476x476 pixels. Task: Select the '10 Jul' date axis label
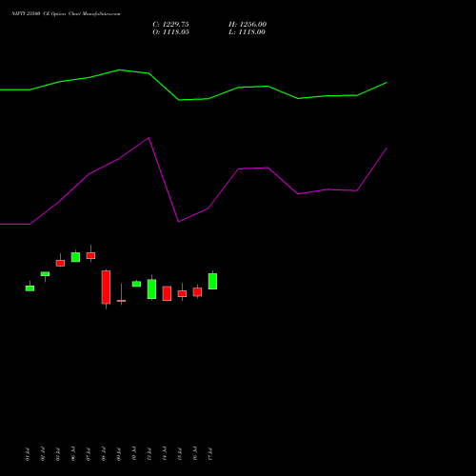click(134, 454)
